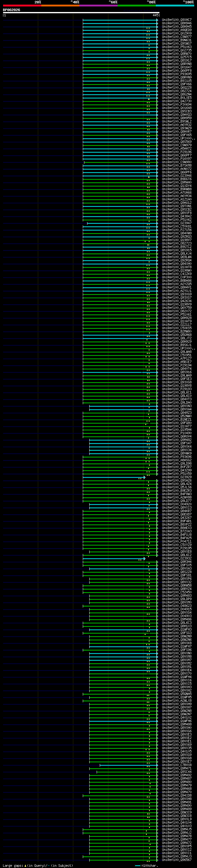Select the UniRef100_B8XPZ2 label
Viewport: 197px width, 868px height.
click(x=177, y=524)
